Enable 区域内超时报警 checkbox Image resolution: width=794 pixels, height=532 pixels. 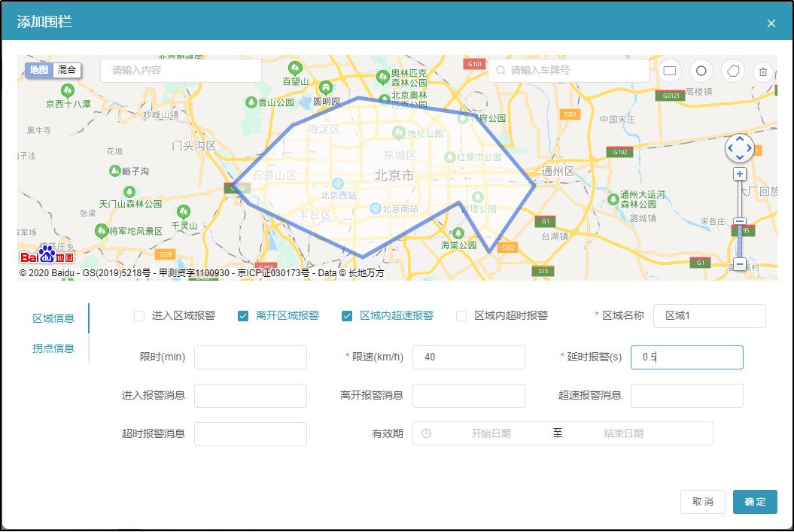pyautogui.click(x=461, y=316)
